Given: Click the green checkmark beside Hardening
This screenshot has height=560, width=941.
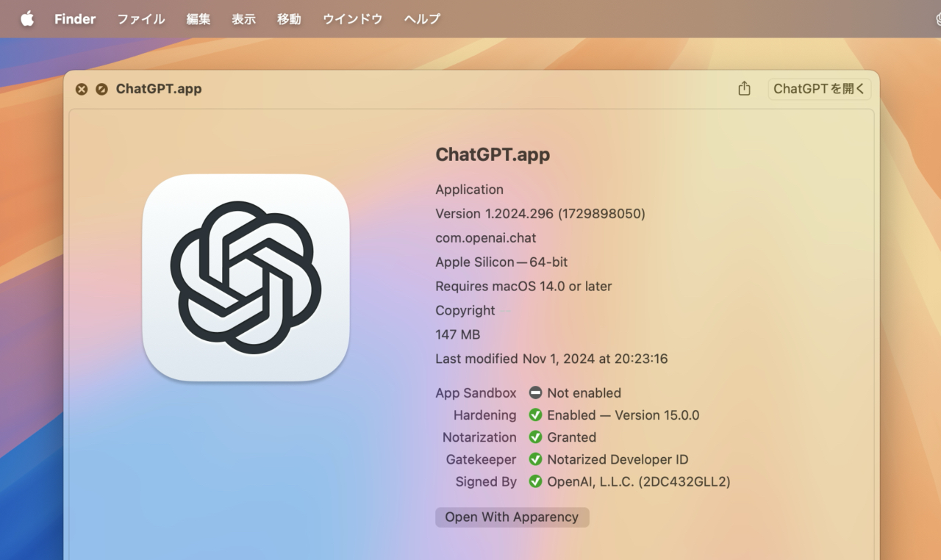Looking at the screenshot, I should click(x=535, y=415).
